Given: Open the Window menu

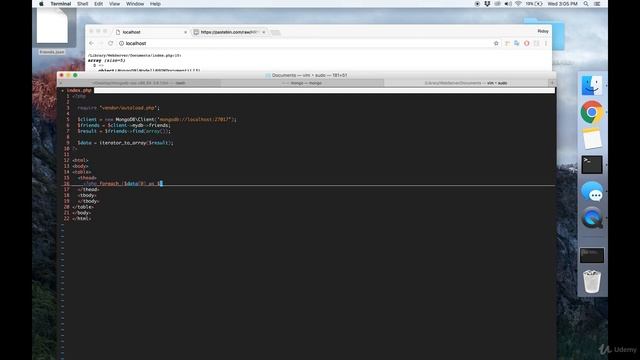Looking at the screenshot, I should click(135, 4).
